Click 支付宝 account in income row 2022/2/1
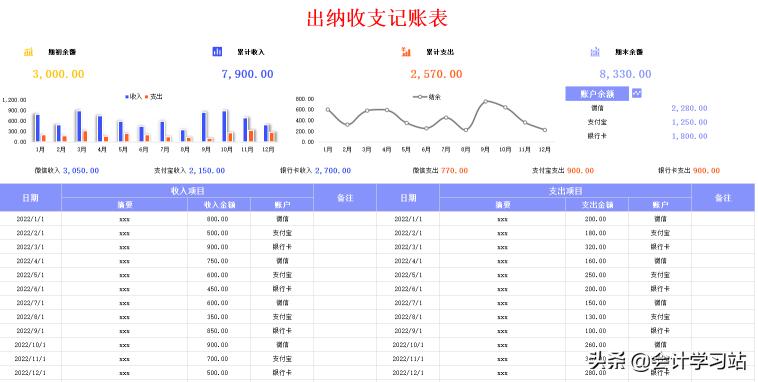Image resolution: width=758 pixels, height=382 pixels. point(282,233)
